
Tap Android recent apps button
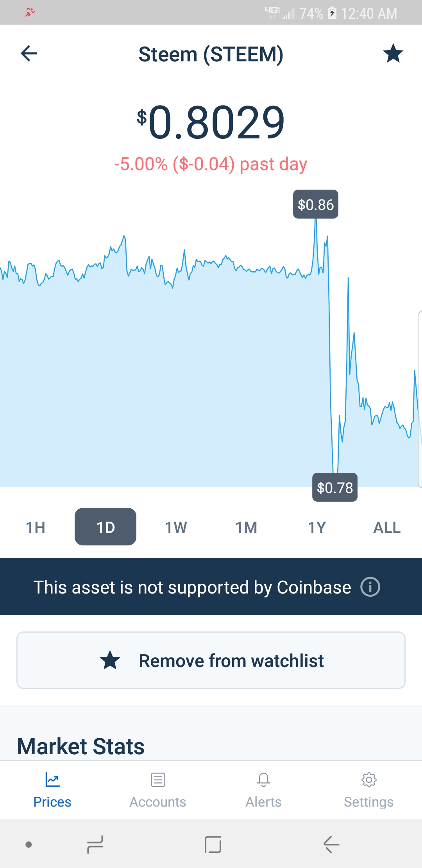coord(95,845)
